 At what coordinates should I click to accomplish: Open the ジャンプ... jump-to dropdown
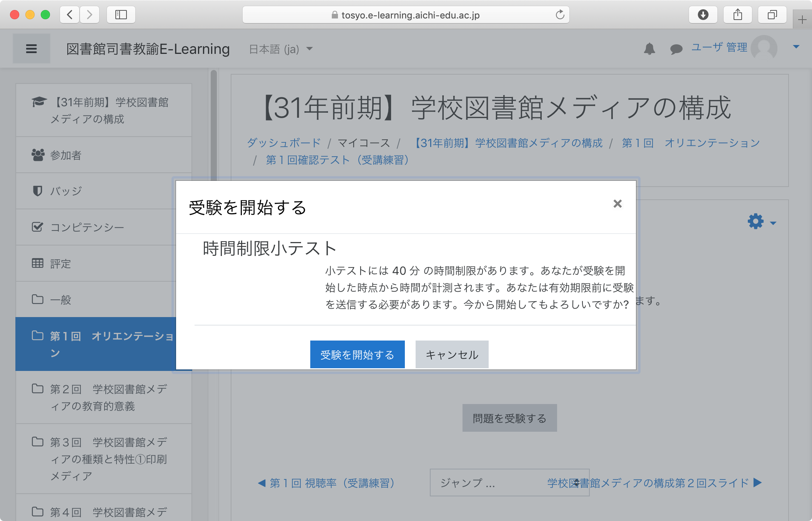509,483
